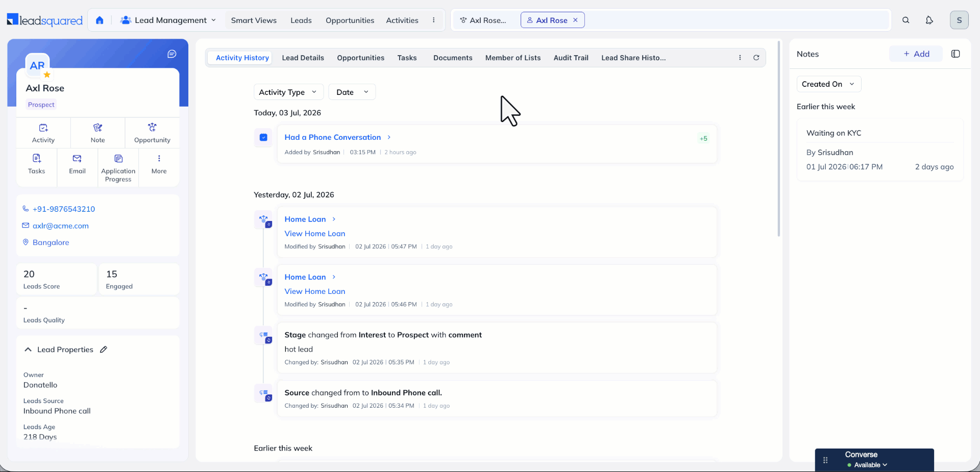Open Had a Phone Conversation activity
This screenshot has width=980, height=472.
(333, 137)
